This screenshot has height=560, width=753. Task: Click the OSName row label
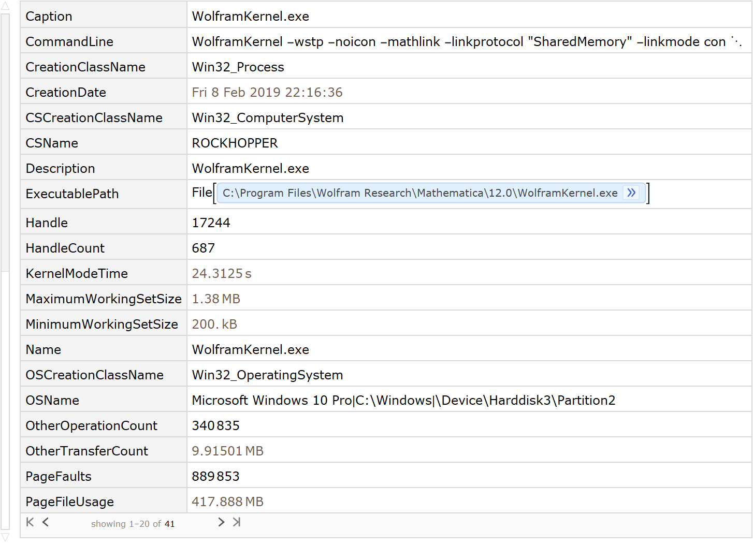[52, 401]
